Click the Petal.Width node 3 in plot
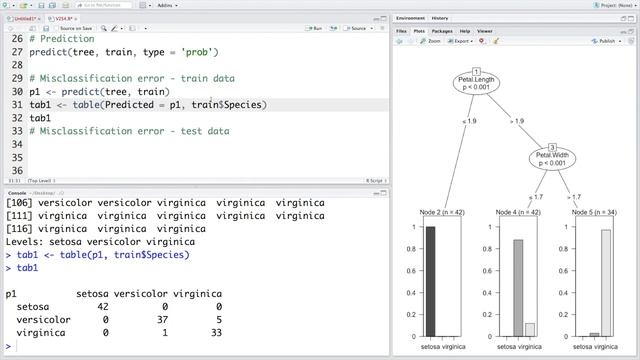The image size is (640, 360). tap(552, 158)
